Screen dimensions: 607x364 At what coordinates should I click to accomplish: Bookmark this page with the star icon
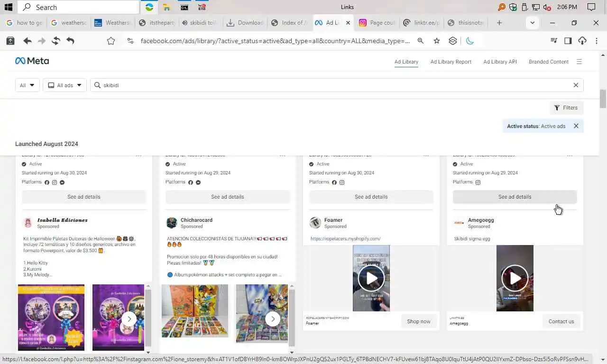point(437,41)
